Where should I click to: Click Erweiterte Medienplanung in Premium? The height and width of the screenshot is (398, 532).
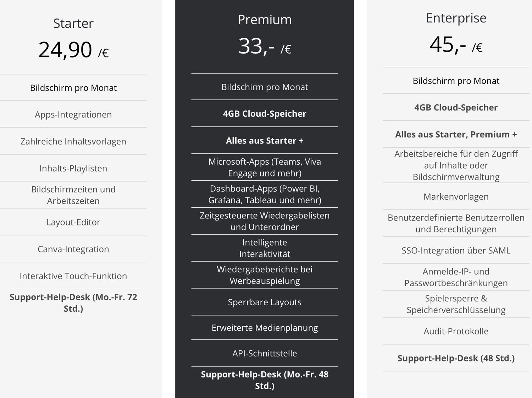pos(265,328)
